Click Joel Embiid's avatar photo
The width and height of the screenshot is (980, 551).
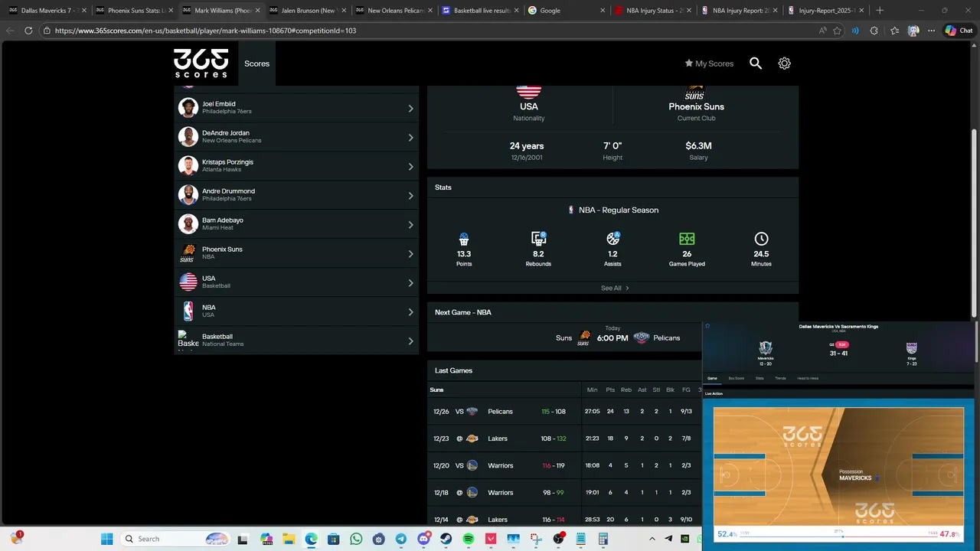click(188, 107)
